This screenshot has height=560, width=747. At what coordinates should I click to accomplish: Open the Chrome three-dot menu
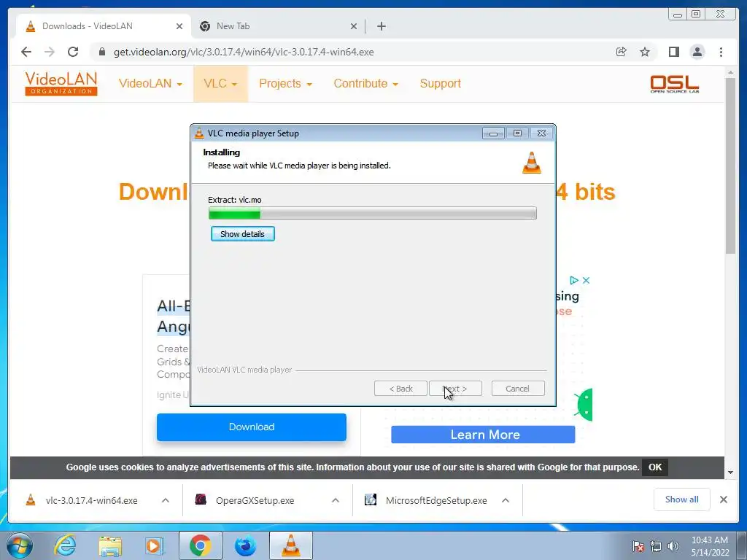pyautogui.click(x=721, y=52)
